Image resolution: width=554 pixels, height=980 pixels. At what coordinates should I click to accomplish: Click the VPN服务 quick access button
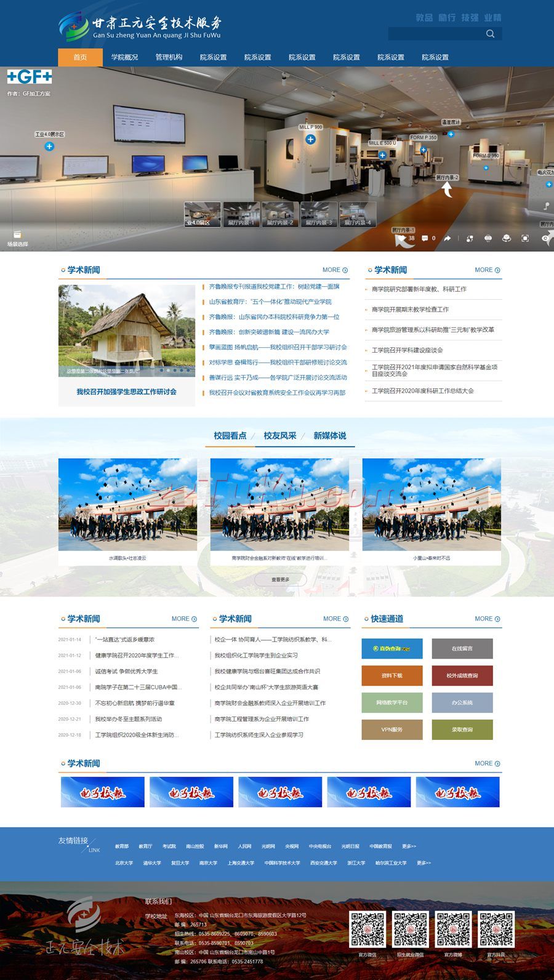(392, 729)
